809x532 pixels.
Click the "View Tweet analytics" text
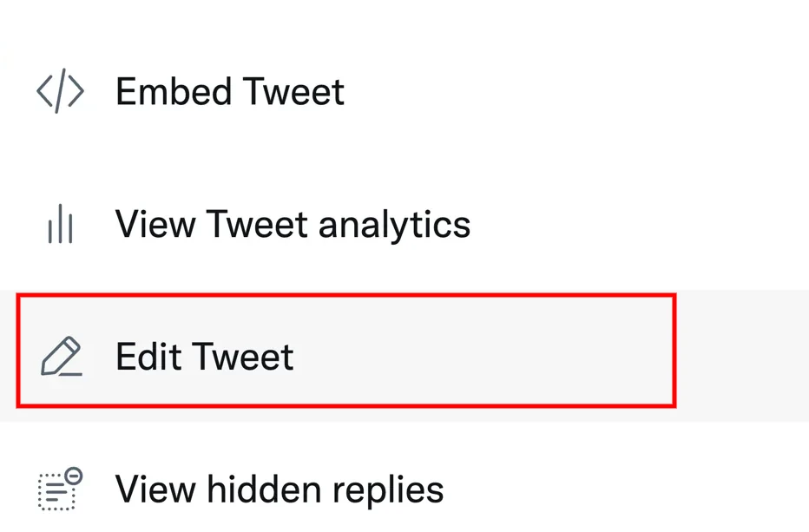293,225
